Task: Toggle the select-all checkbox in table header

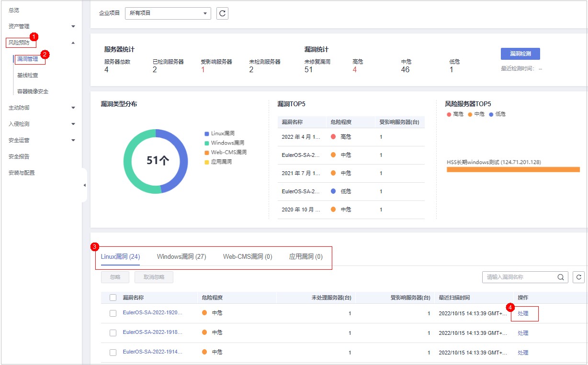Action: (x=113, y=298)
